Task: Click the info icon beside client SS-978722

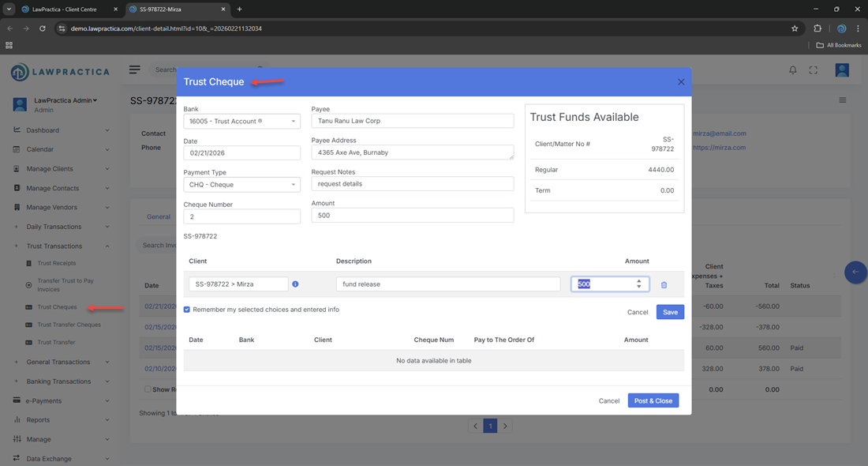Action: point(295,284)
